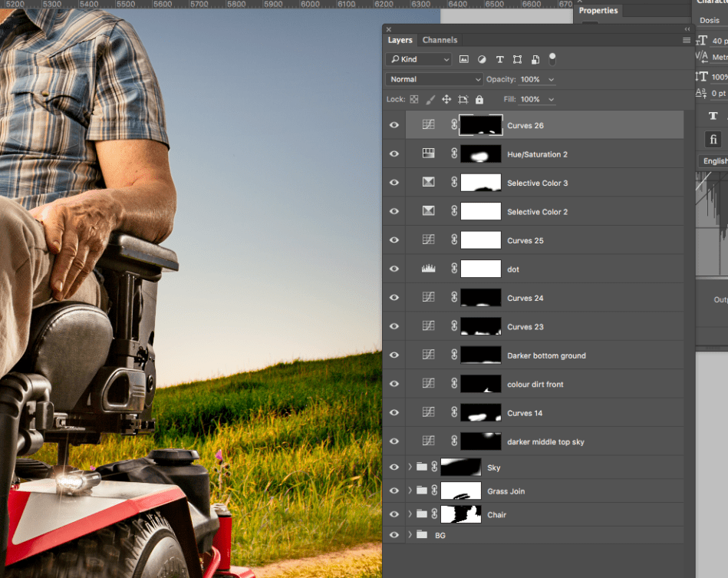Filter layers by pixel layer icon

pos(464,59)
